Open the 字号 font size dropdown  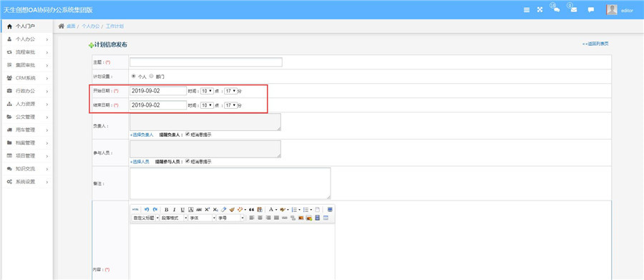(x=230, y=218)
